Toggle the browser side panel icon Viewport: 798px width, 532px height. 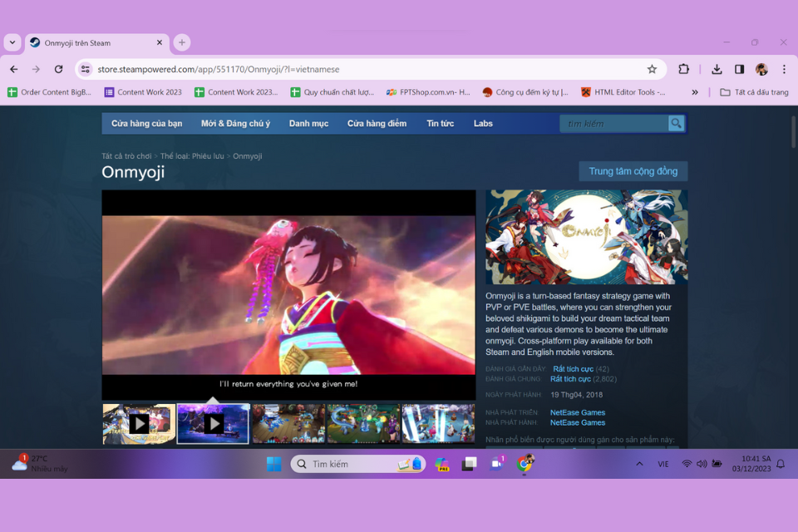[739, 69]
